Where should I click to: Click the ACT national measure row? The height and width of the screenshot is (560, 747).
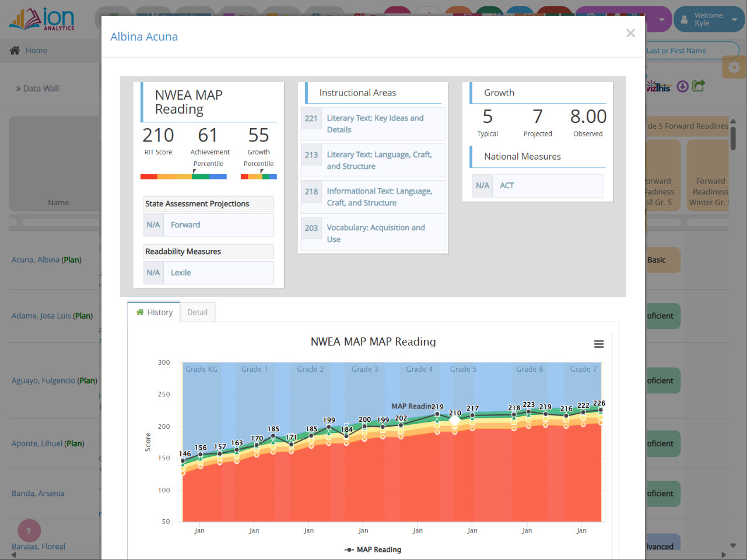click(538, 186)
